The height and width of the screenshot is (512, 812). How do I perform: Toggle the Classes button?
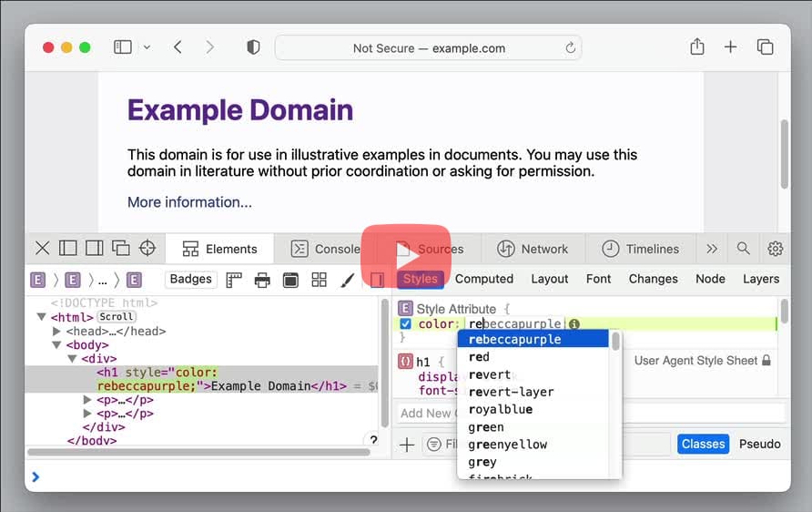click(x=704, y=444)
